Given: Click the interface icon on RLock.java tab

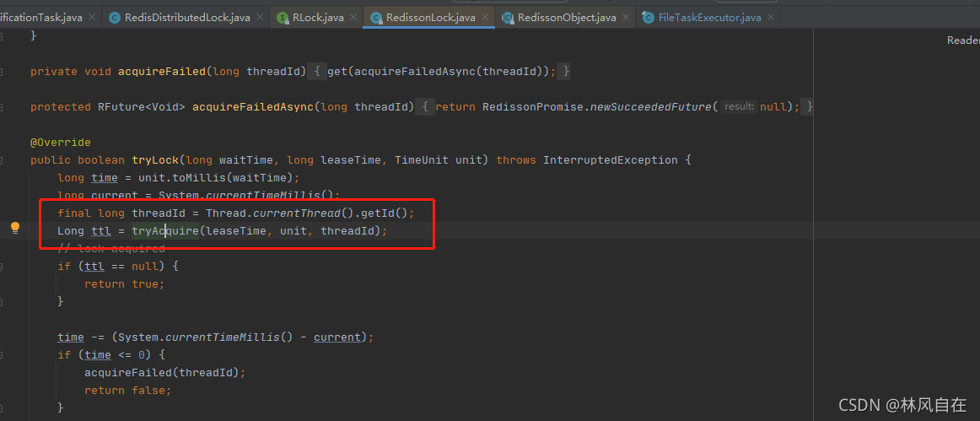Looking at the screenshot, I should (283, 18).
